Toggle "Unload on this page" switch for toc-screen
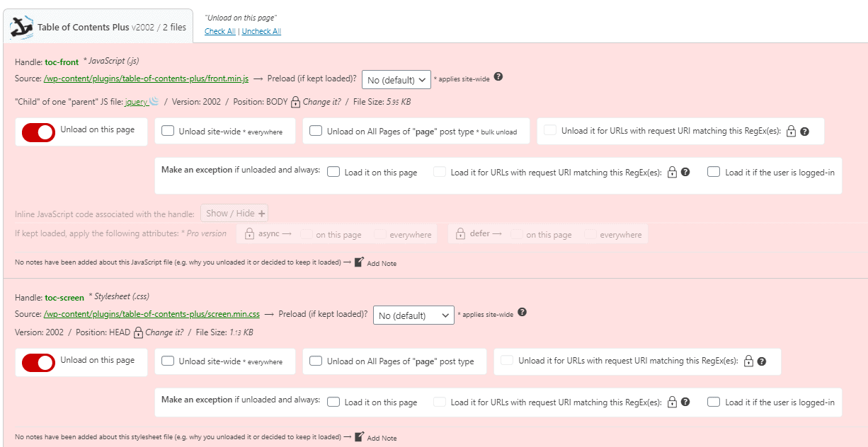This screenshot has height=447, width=868. click(38, 362)
